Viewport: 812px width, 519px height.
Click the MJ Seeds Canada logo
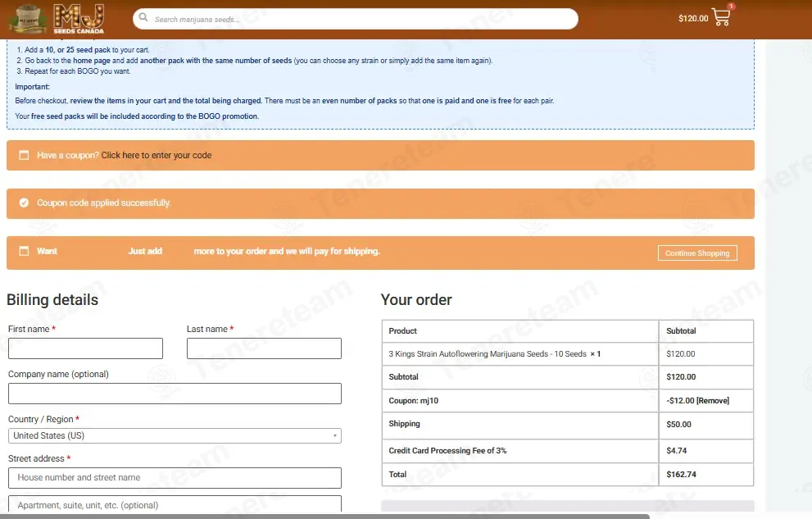click(x=57, y=19)
